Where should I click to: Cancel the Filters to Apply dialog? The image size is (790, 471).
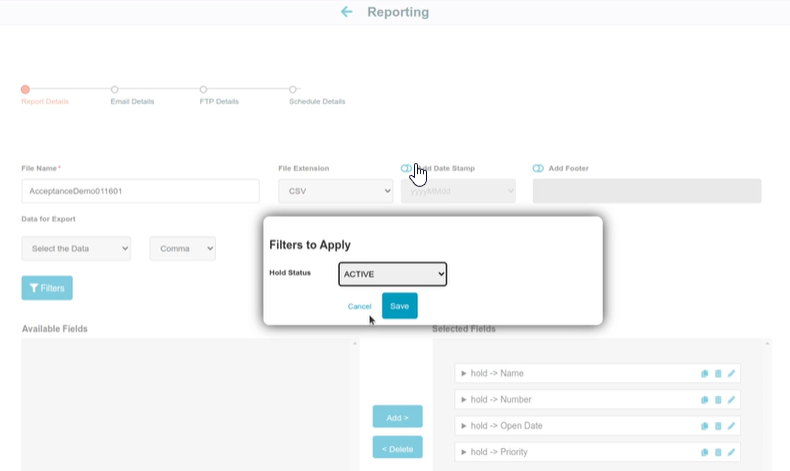click(x=359, y=306)
